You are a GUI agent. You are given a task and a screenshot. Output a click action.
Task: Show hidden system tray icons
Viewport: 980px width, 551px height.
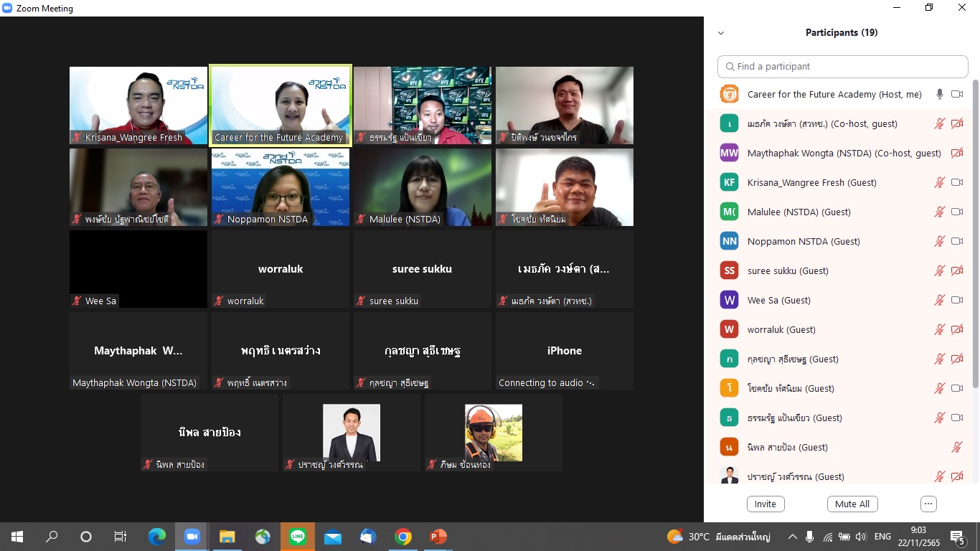point(792,537)
